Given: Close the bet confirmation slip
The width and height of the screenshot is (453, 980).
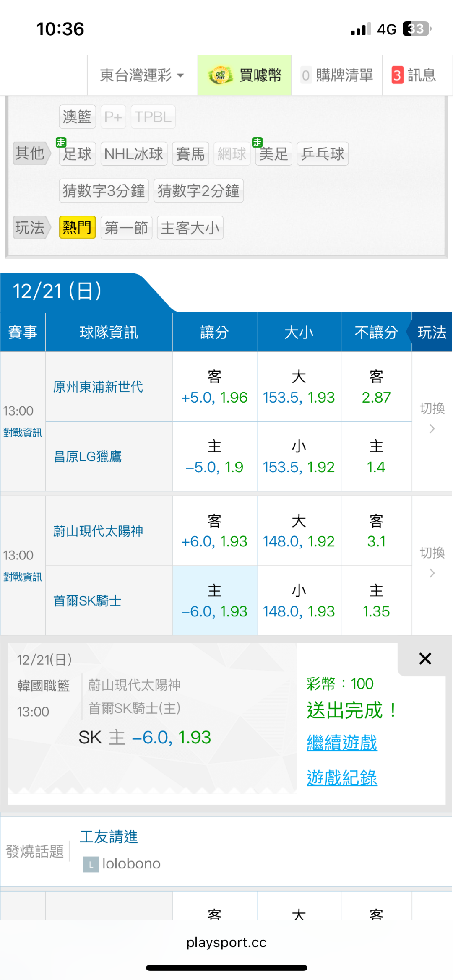Looking at the screenshot, I should click(425, 659).
